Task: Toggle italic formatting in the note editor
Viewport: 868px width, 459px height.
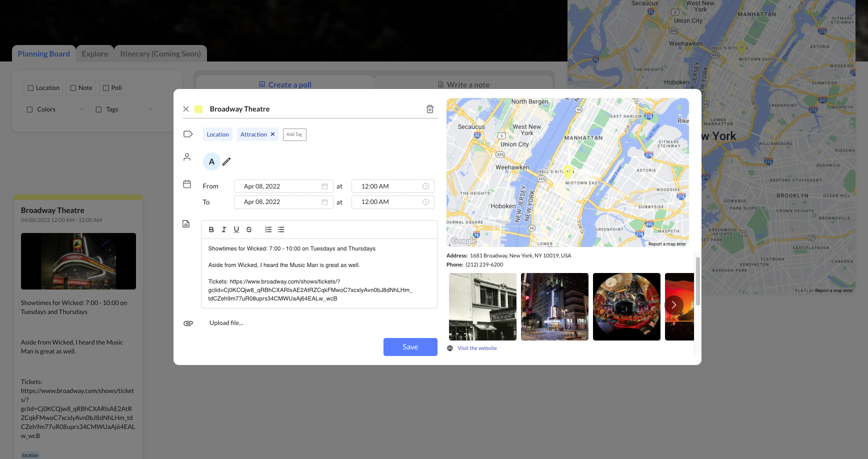Action: (x=223, y=229)
